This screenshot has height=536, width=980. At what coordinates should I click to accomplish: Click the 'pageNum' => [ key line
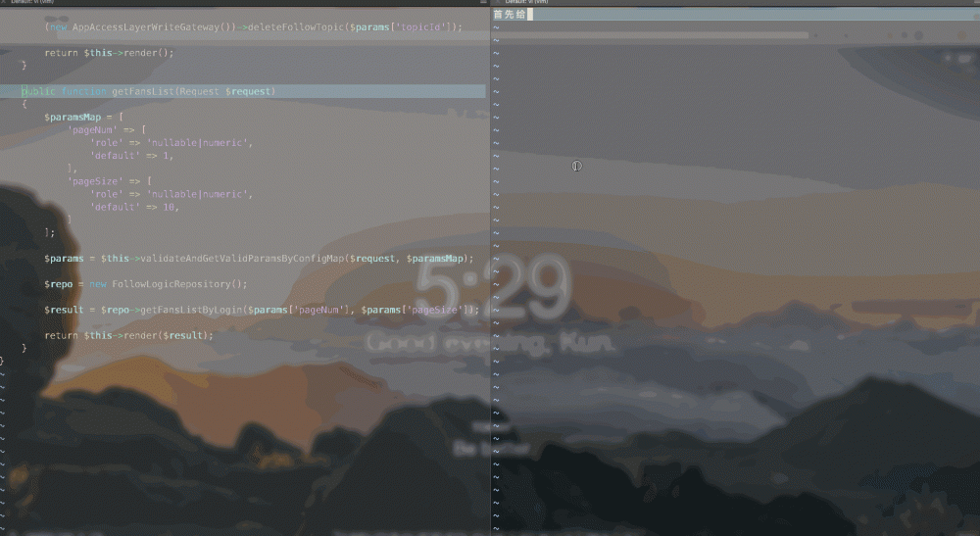click(x=106, y=130)
